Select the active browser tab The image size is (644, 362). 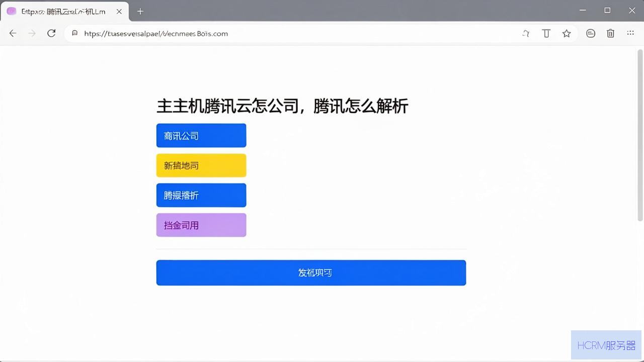tap(64, 11)
